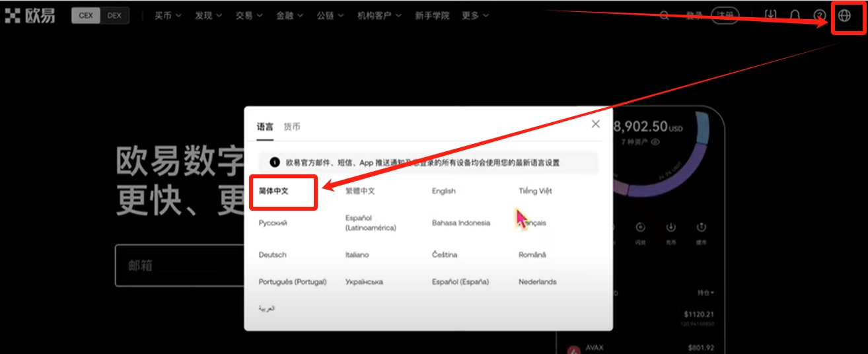The width and height of the screenshot is (868, 354).
Task: Choose 简体中文 language
Action: (x=273, y=191)
